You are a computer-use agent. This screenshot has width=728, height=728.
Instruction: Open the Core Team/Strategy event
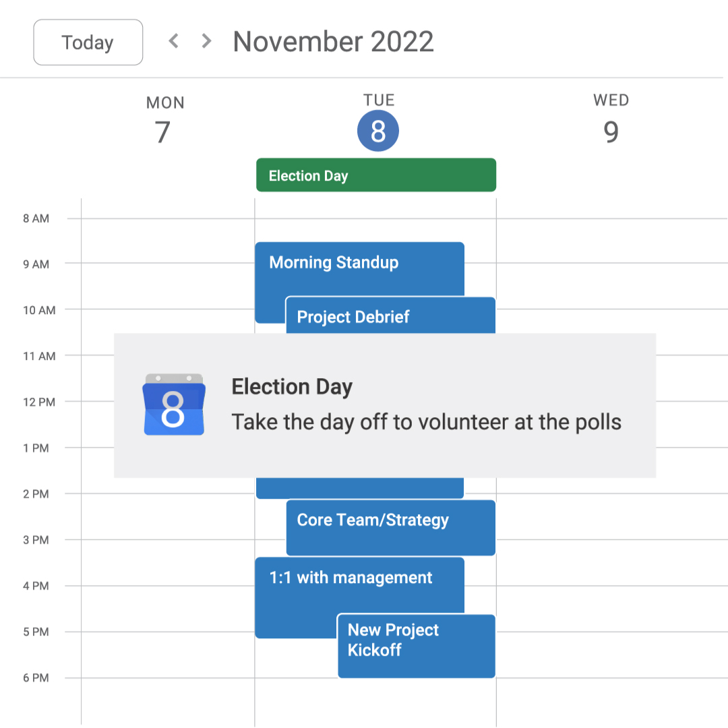coord(390,527)
